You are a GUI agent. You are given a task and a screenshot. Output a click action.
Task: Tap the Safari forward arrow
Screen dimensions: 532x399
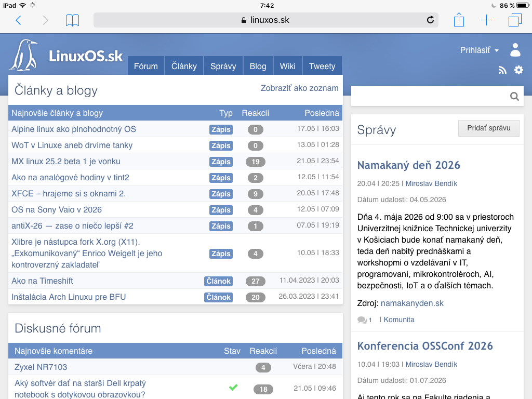click(x=46, y=20)
